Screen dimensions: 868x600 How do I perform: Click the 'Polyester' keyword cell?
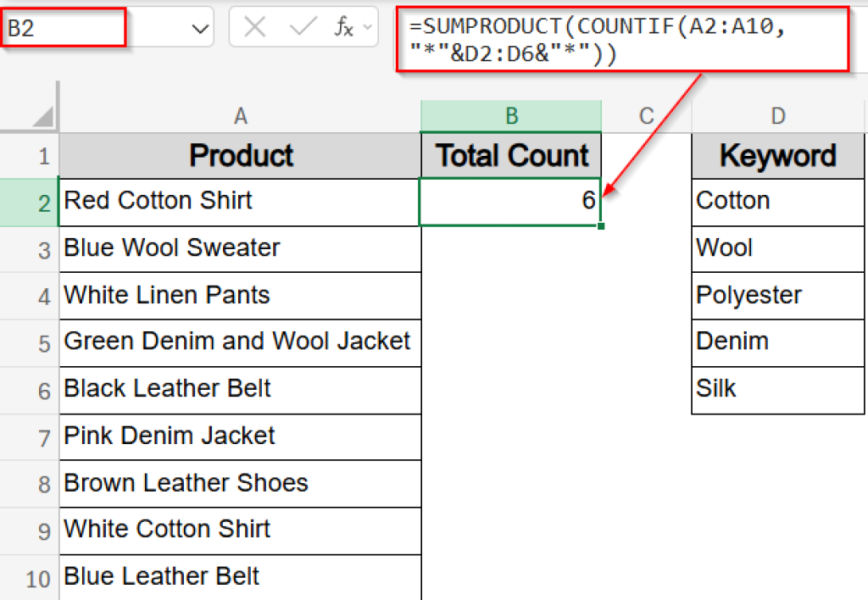click(777, 296)
